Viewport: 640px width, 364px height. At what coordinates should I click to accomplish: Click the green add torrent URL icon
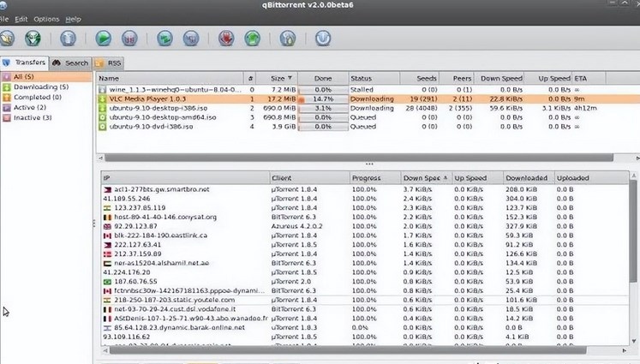(33, 38)
